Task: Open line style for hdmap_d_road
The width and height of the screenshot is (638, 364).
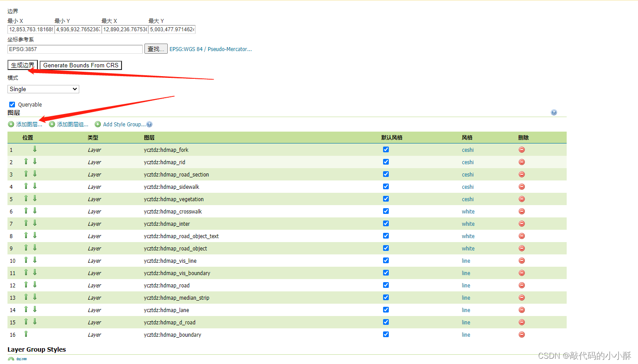Action: [x=466, y=322]
